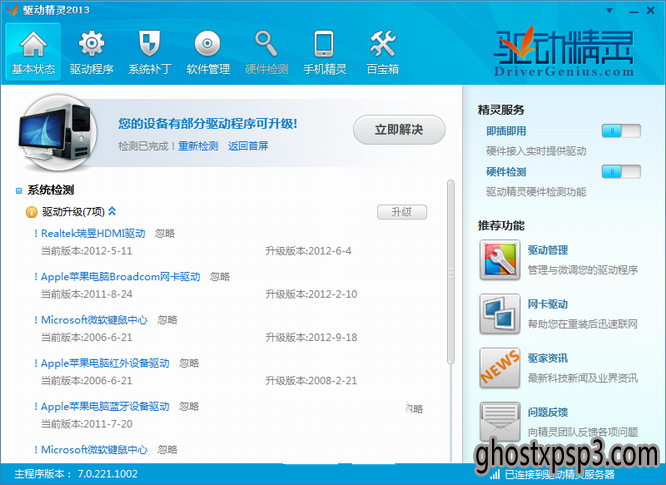Collapse the 系统检测 section box

pos(19,191)
